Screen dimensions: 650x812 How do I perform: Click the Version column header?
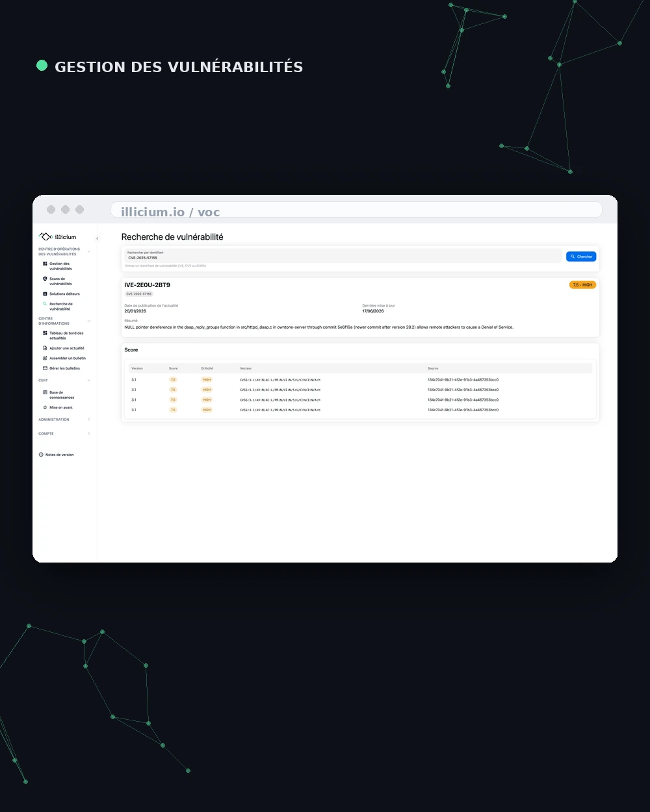pos(137,368)
